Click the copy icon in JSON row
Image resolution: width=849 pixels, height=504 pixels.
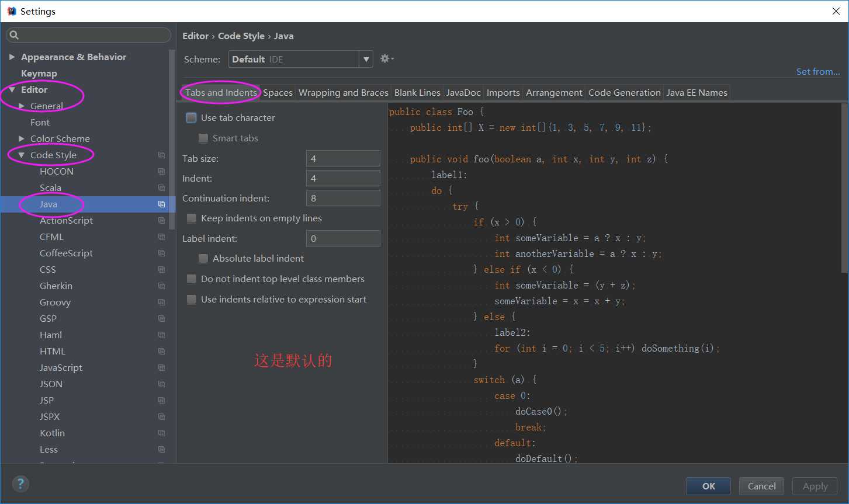tap(161, 384)
